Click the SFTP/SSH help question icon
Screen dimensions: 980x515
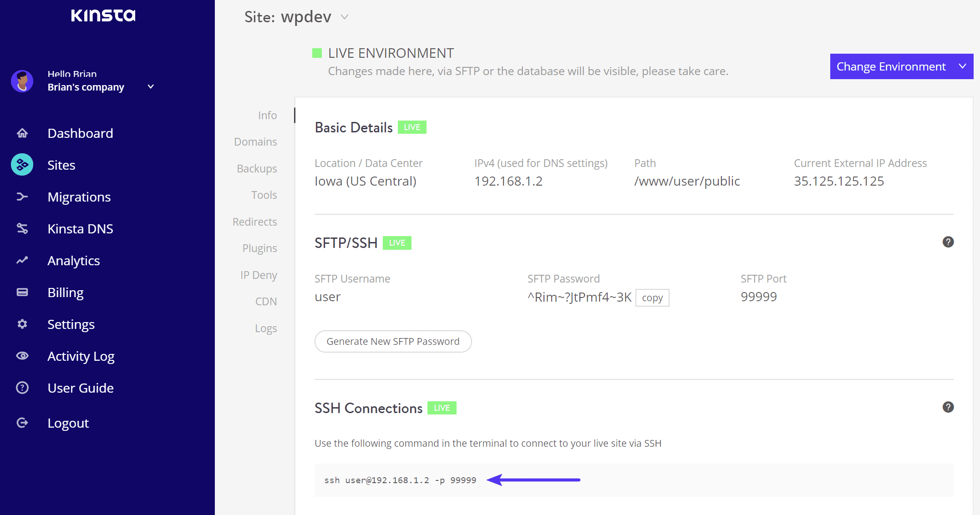click(x=948, y=242)
